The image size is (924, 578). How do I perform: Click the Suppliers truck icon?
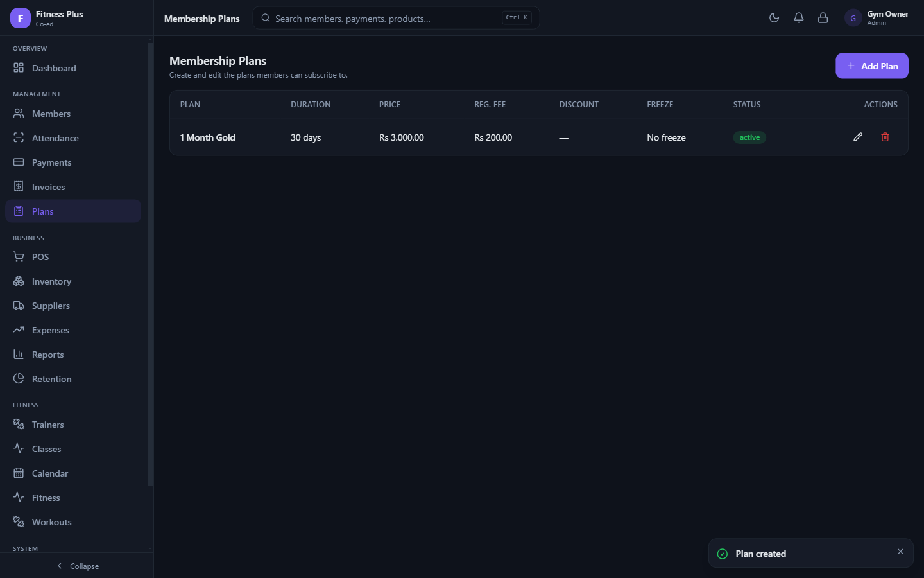point(19,306)
